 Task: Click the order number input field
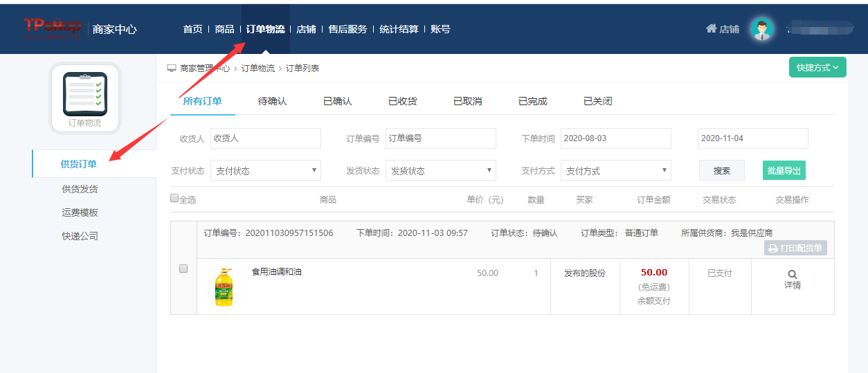[x=440, y=138]
